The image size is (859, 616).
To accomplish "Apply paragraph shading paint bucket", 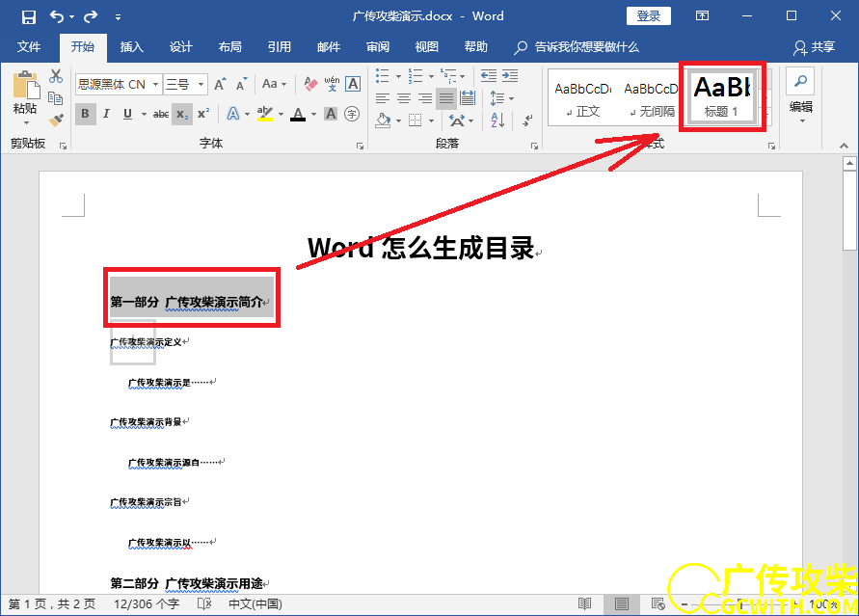I will 384,120.
